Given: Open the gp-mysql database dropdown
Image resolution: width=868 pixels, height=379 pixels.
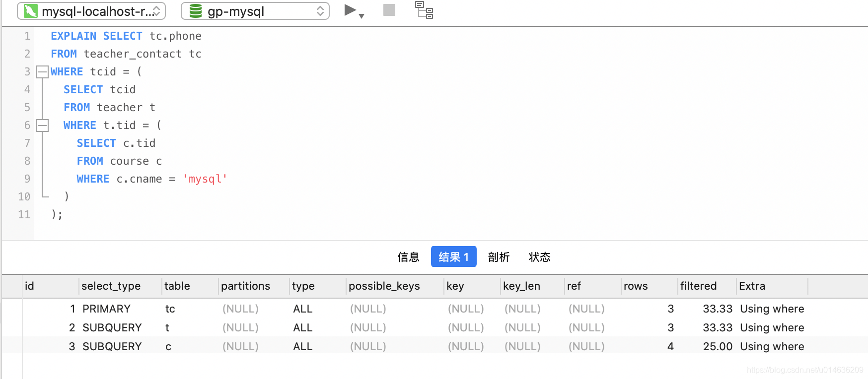Looking at the screenshot, I should tap(255, 11).
